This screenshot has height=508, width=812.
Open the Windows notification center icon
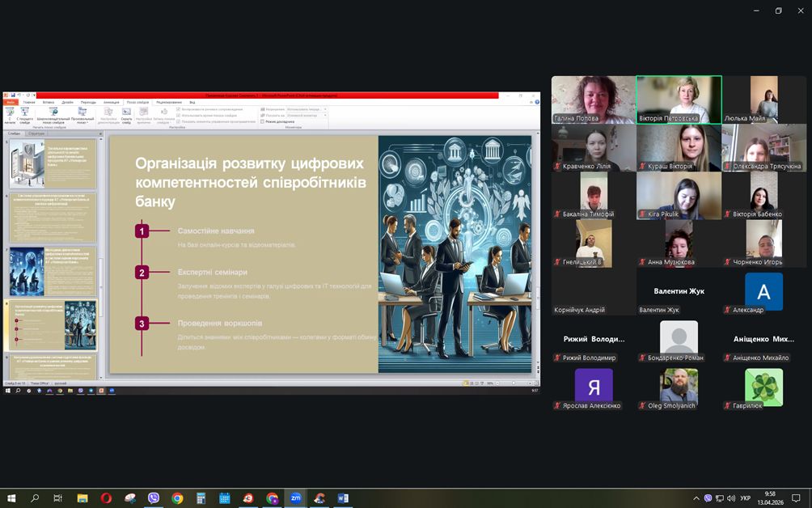click(x=796, y=498)
